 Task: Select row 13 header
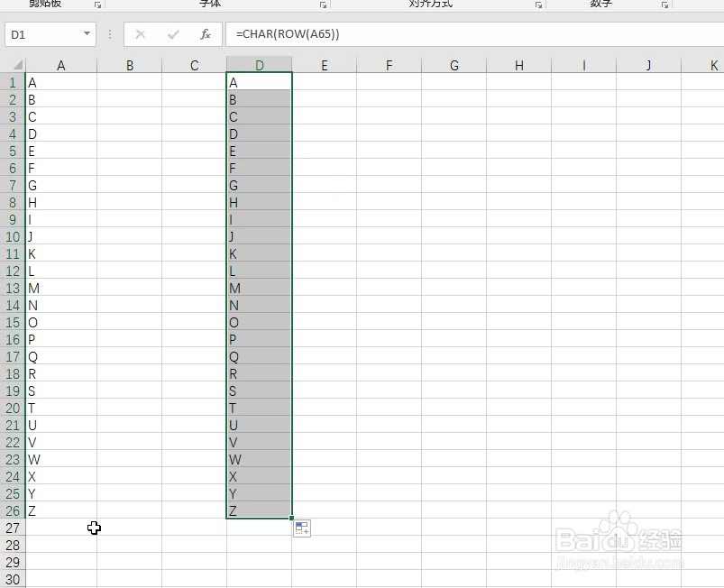13,289
